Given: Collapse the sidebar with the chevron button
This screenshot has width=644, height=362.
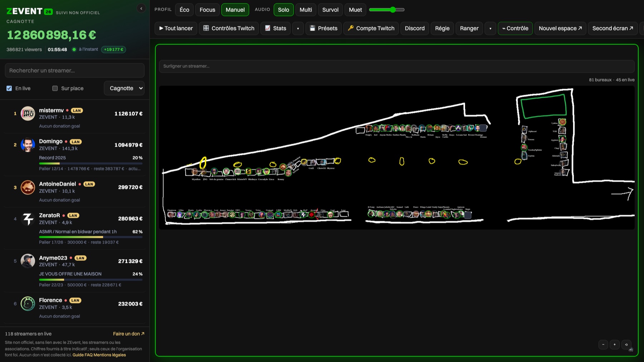Looking at the screenshot, I should pyautogui.click(x=141, y=9).
